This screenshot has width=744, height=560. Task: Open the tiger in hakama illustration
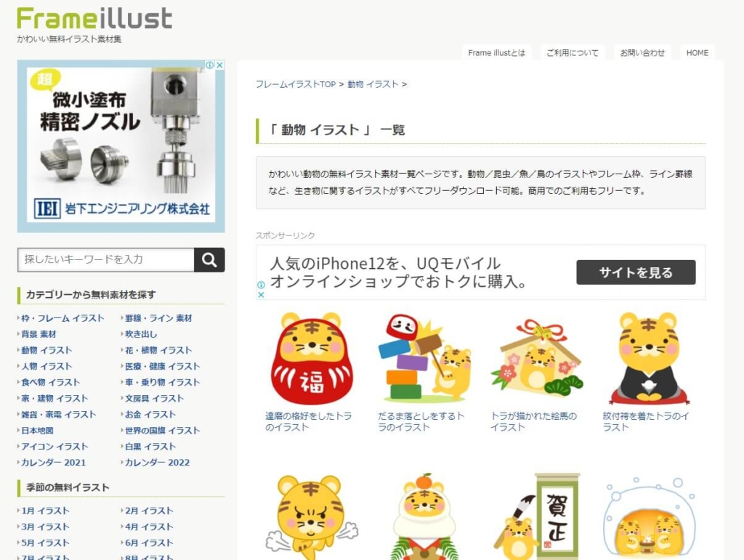649,359
